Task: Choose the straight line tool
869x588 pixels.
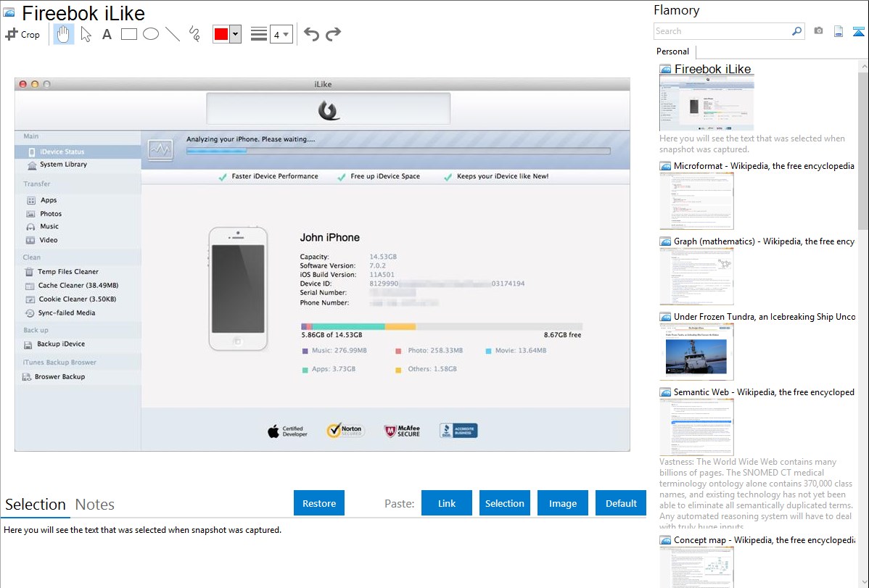Action: tap(173, 34)
